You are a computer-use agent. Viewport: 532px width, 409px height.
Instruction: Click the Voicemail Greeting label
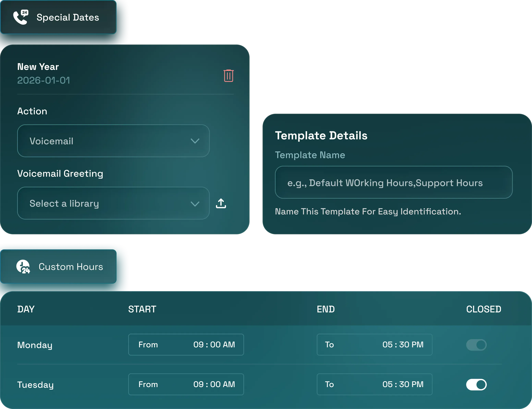(60, 174)
